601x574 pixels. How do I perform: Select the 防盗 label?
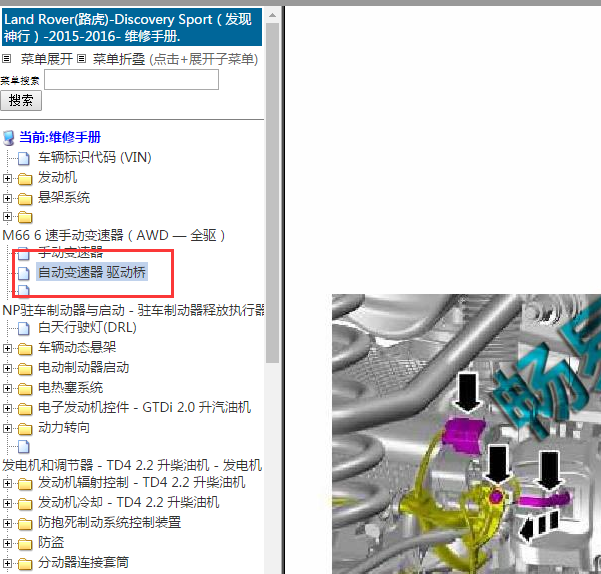tap(51, 542)
